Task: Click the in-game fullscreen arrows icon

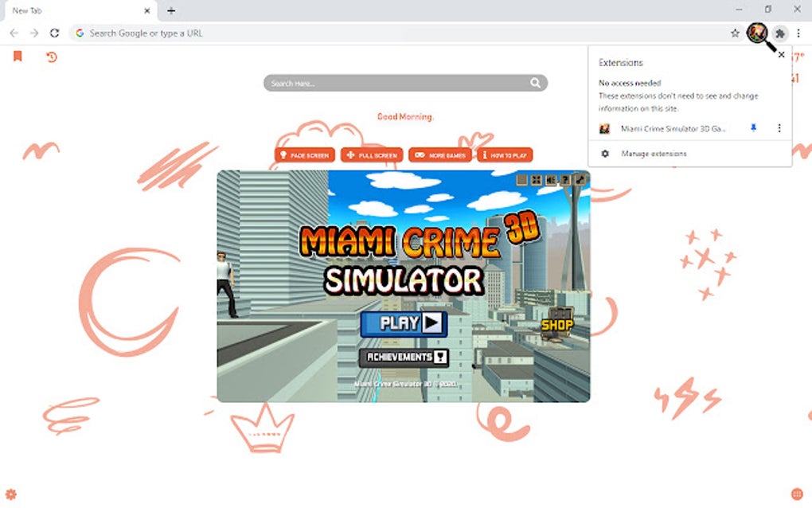Action: tap(537, 180)
